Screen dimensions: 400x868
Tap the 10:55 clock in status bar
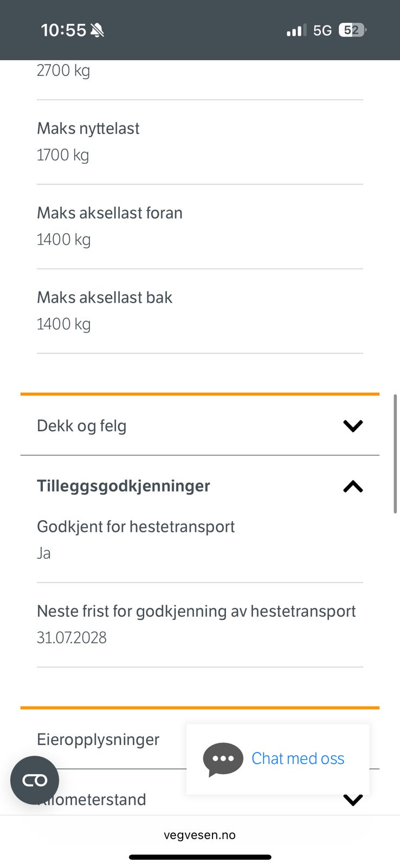point(63,30)
